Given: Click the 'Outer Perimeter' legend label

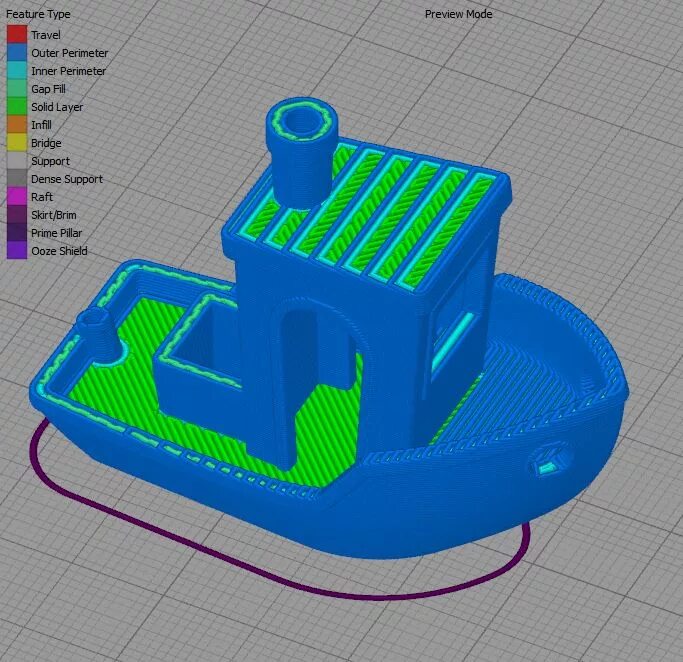Looking at the screenshot, I should click(70, 53).
